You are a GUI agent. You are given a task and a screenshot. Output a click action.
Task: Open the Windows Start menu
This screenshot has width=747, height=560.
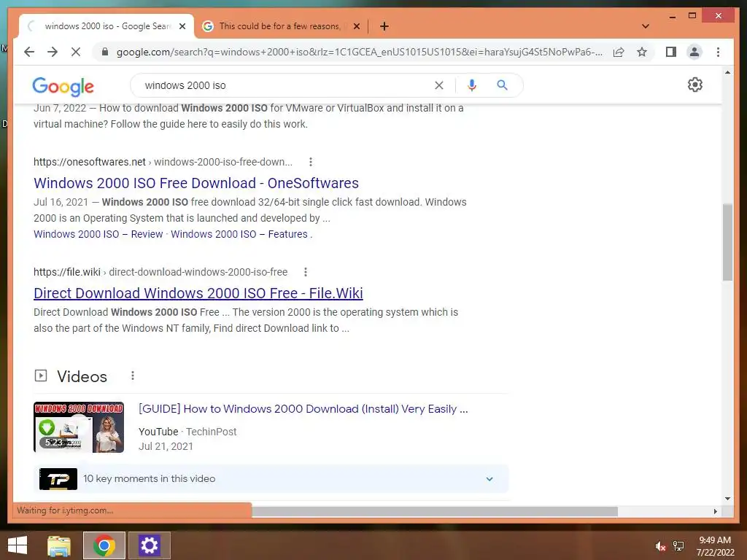pos(18,545)
